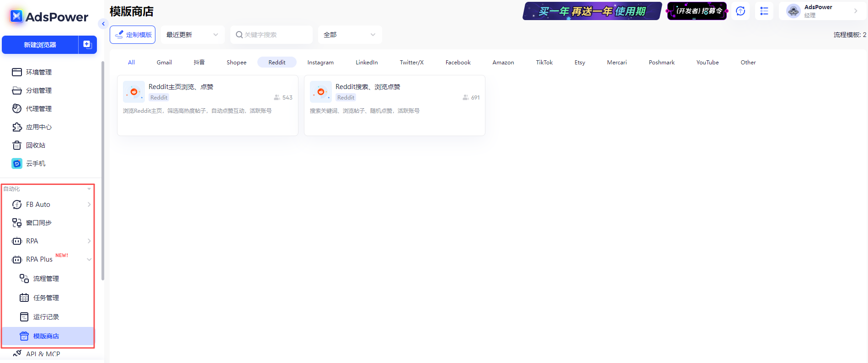Click the 流程模板: 2 counter text
868x363 pixels.
coord(850,35)
